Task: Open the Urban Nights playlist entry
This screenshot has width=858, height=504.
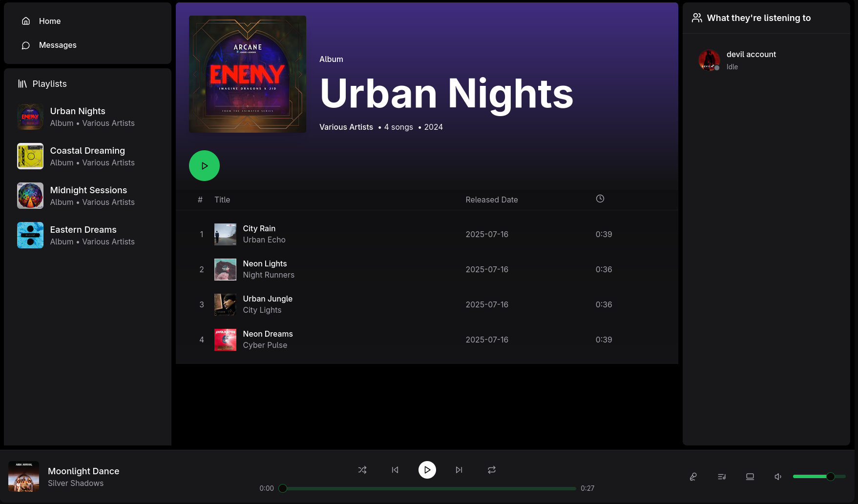Action: click(x=87, y=117)
